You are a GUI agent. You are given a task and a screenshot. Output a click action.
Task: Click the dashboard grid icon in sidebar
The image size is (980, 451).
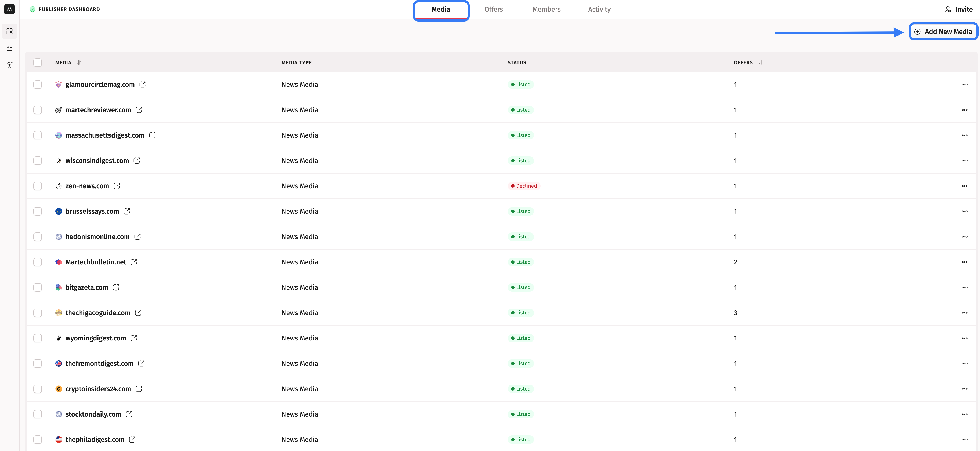click(10, 31)
